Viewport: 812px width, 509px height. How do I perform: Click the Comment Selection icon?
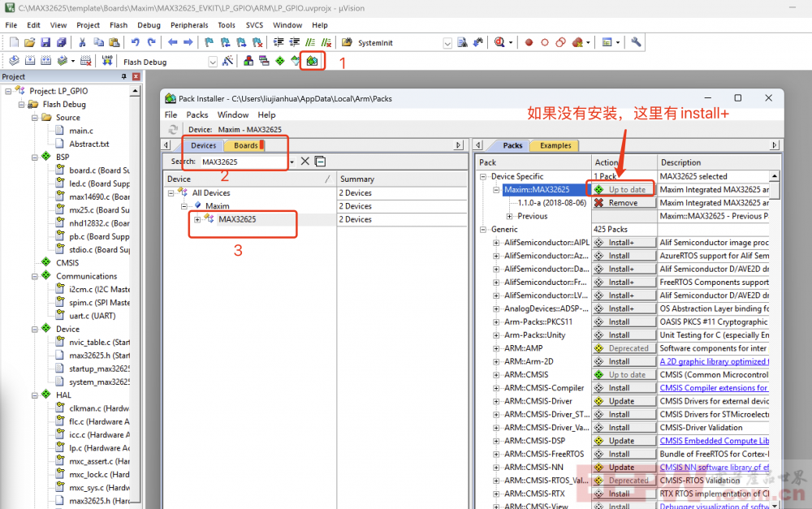310,42
